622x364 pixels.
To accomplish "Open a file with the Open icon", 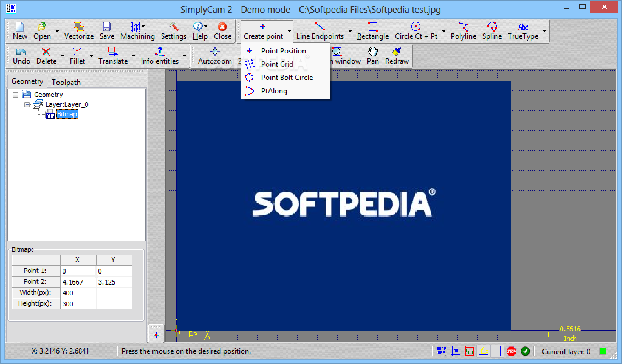I will 42,31.
